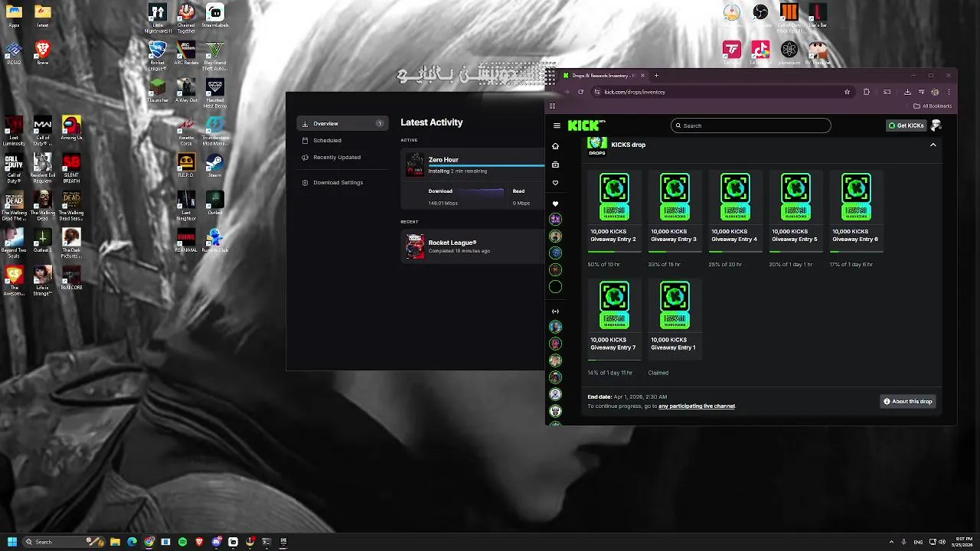Viewport: 980px width, 551px height.
Task: Open Brave desktop shortcut
Action: (43, 53)
